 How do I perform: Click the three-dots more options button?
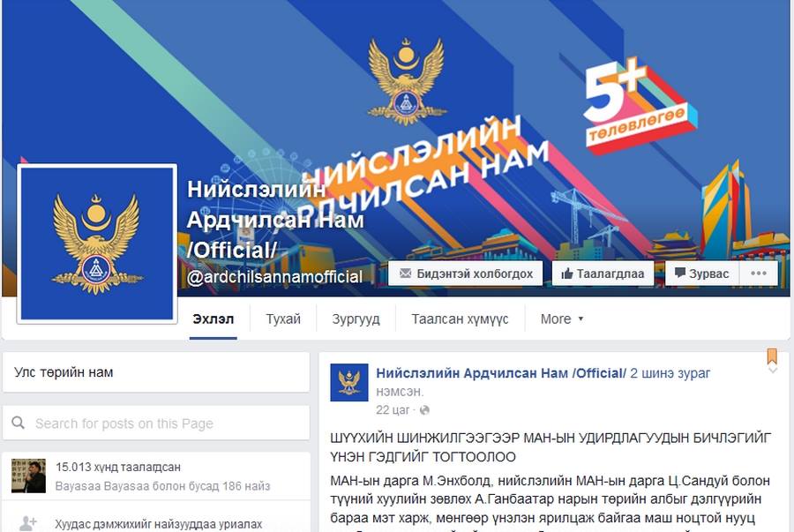[759, 273]
